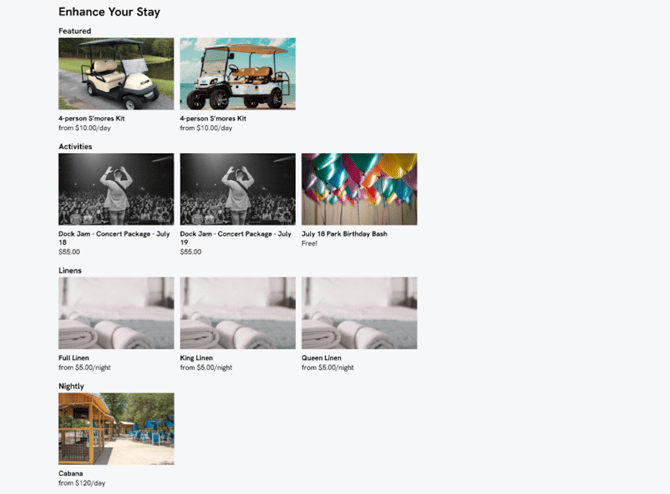
Task: Open the Cabana photo
Action: (x=116, y=429)
